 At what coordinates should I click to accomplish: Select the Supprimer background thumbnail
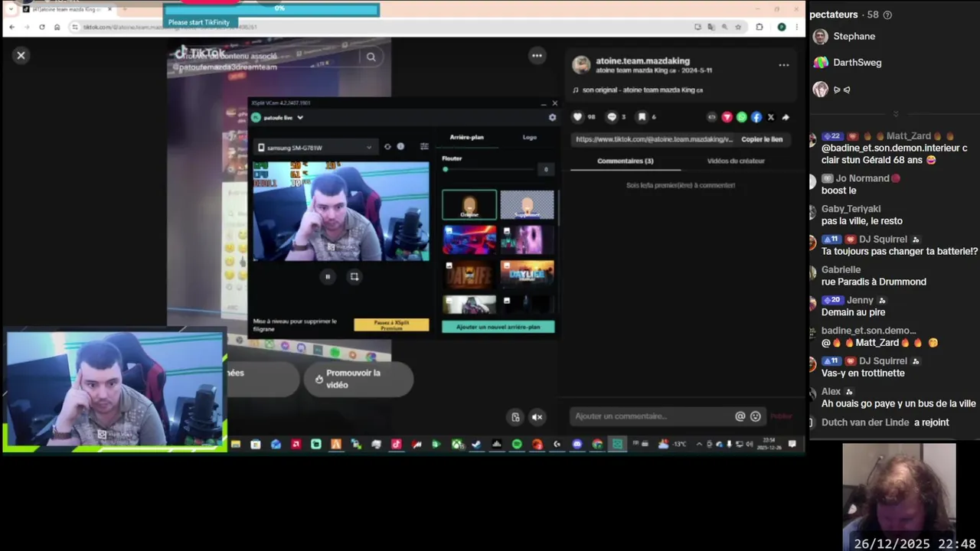coord(527,205)
